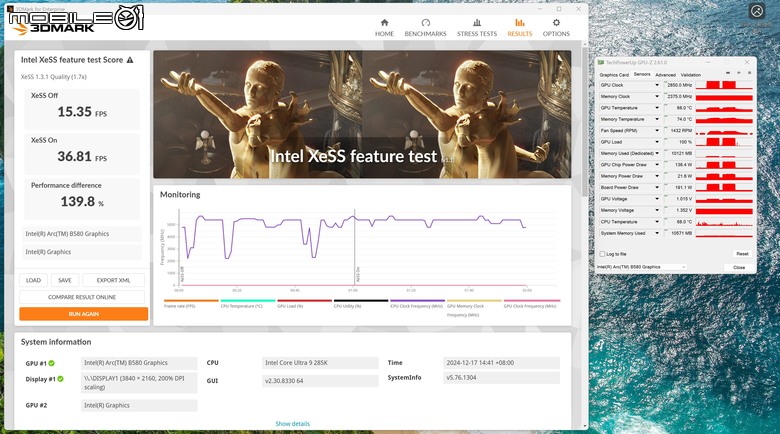Open the GPU selection combo box in GPU-Z
The image size is (780, 434).
[641, 267]
